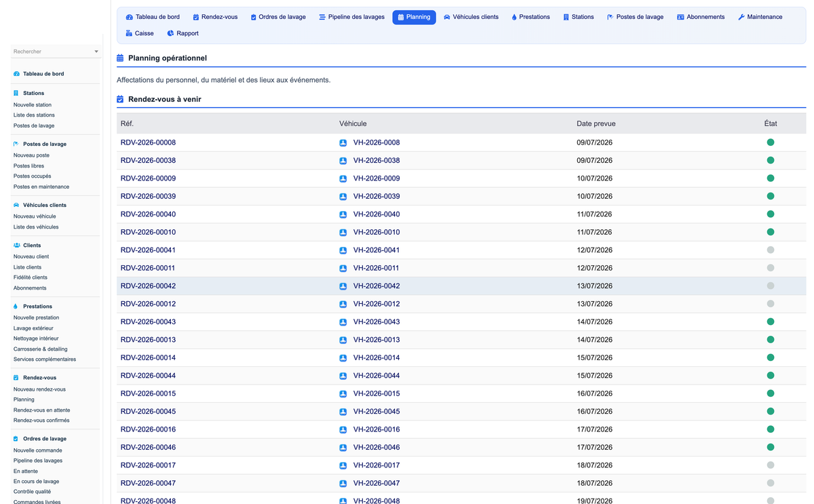Viewport: 814px width, 504px height.
Task: Open appointment RDV-2026-00008
Action: (x=148, y=142)
